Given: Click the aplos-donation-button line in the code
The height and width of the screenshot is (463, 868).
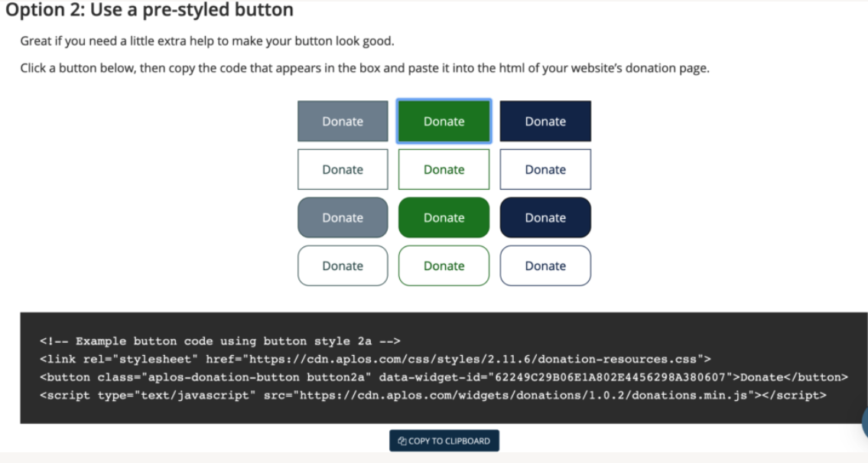Looking at the screenshot, I should 444,377.
